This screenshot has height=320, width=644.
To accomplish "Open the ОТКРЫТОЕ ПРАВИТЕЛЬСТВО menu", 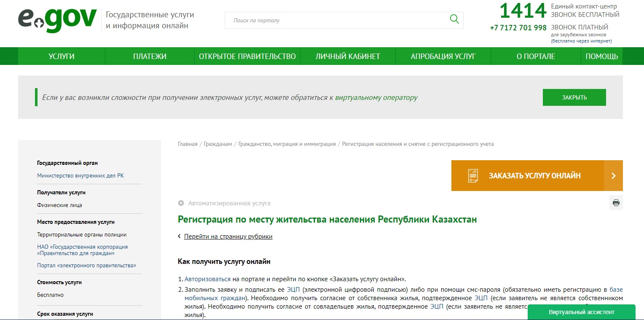I will [x=247, y=56].
